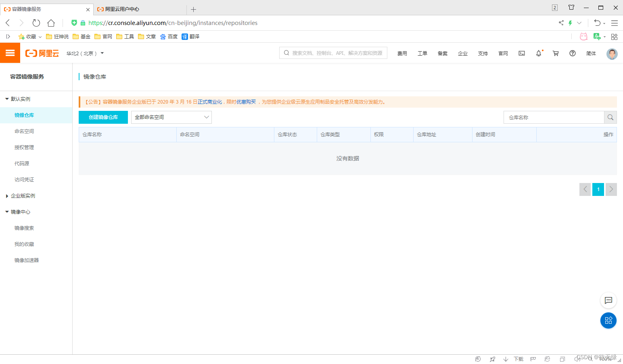The width and height of the screenshot is (623, 364).
Task: Open the Aliyun hamburger main menu
Action: [10, 53]
